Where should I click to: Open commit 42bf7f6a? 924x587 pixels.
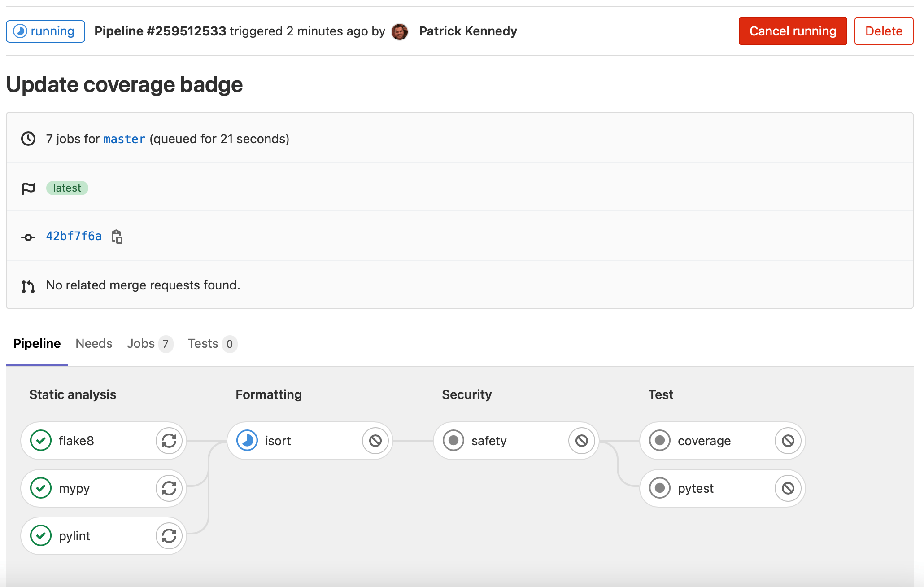click(x=74, y=236)
